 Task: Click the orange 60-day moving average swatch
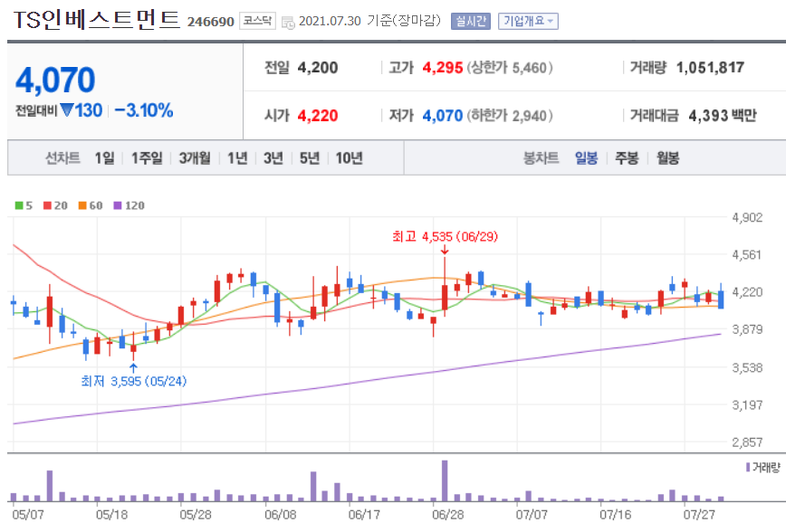(x=82, y=205)
